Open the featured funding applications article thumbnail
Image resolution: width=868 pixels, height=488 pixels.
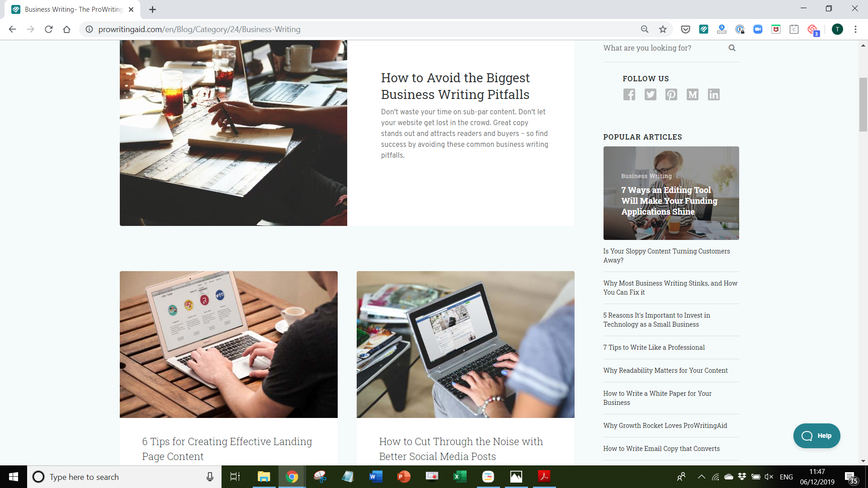(x=671, y=193)
